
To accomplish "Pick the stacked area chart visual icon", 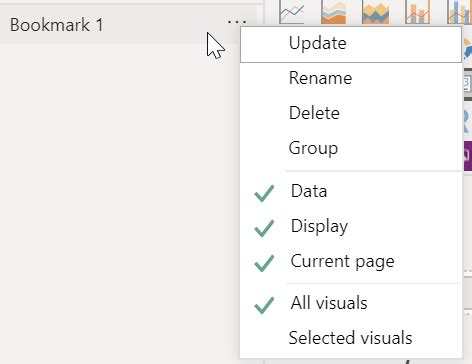I will (334, 12).
